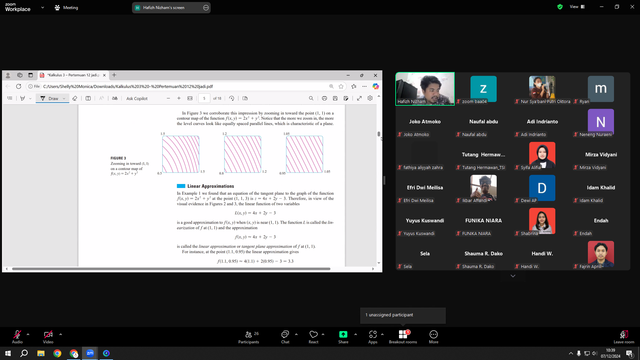Screen dimensions: 640x360
Task: Click the green encryption shield icon
Action: point(560,7)
